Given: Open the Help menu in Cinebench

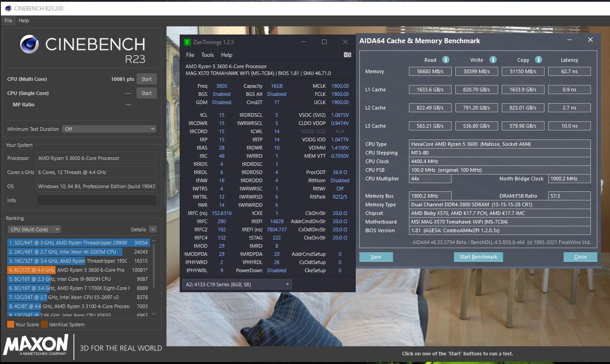Looking at the screenshot, I should click(x=24, y=20).
